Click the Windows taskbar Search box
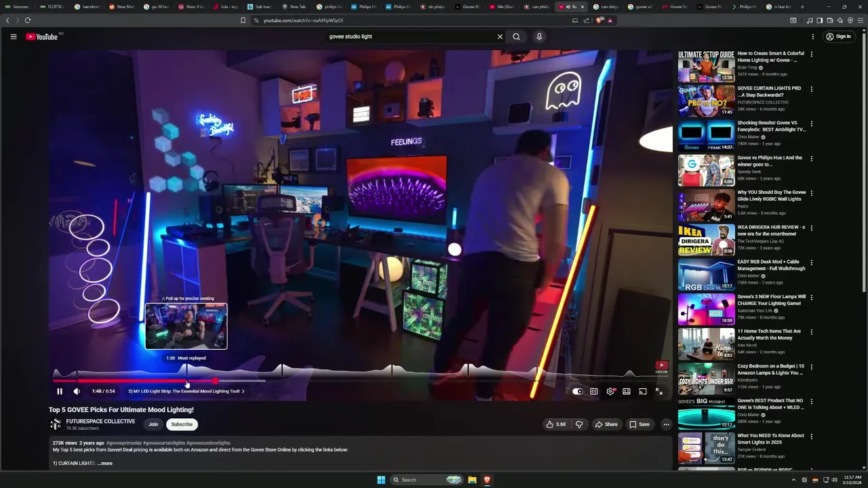868x488 pixels. tap(427, 480)
